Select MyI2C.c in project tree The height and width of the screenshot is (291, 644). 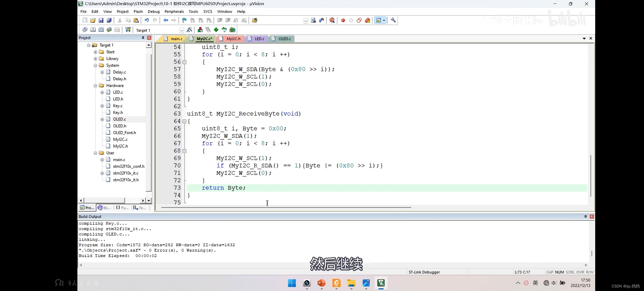(120, 139)
